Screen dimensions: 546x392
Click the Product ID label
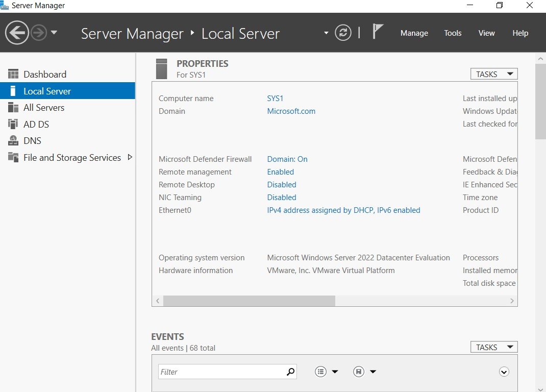tap(481, 210)
